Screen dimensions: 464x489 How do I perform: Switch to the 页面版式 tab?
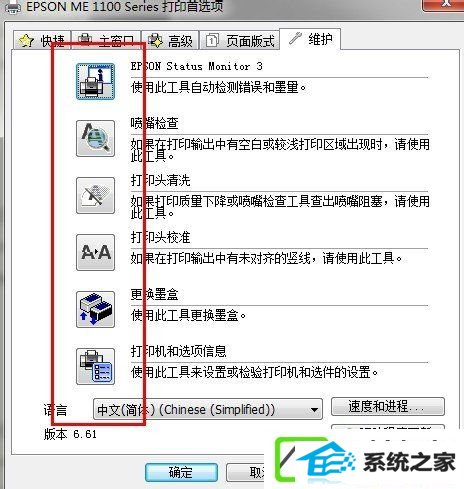click(239, 41)
